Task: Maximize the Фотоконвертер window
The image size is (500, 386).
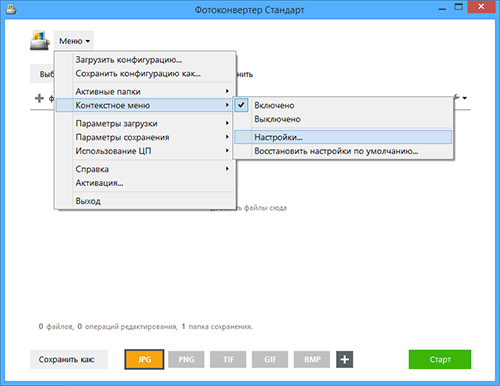Action: click(459, 7)
